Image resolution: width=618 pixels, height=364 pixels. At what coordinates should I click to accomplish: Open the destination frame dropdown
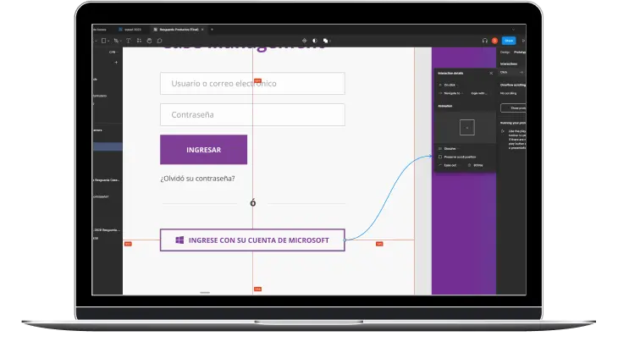480,93
